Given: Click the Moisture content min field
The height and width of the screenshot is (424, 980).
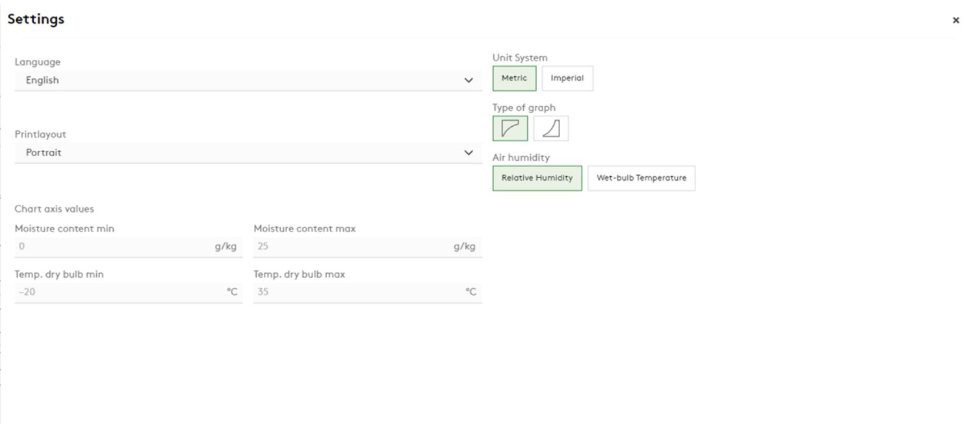Looking at the screenshot, I should click(114, 246).
